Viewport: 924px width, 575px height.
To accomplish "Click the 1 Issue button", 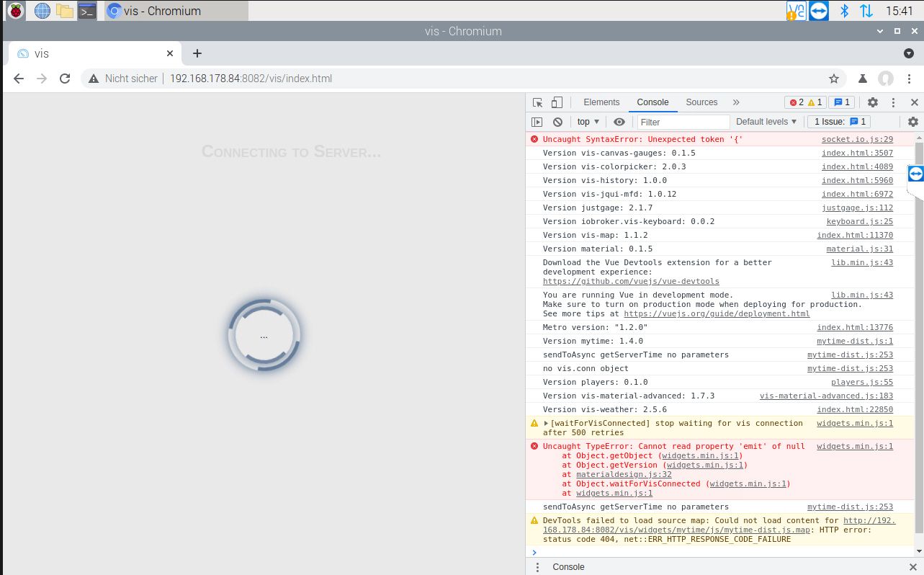I will [x=840, y=122].
